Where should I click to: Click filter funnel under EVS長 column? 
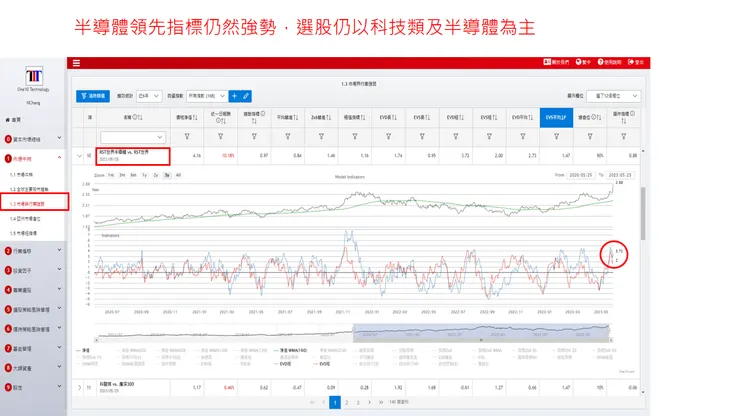click(422, 136)
